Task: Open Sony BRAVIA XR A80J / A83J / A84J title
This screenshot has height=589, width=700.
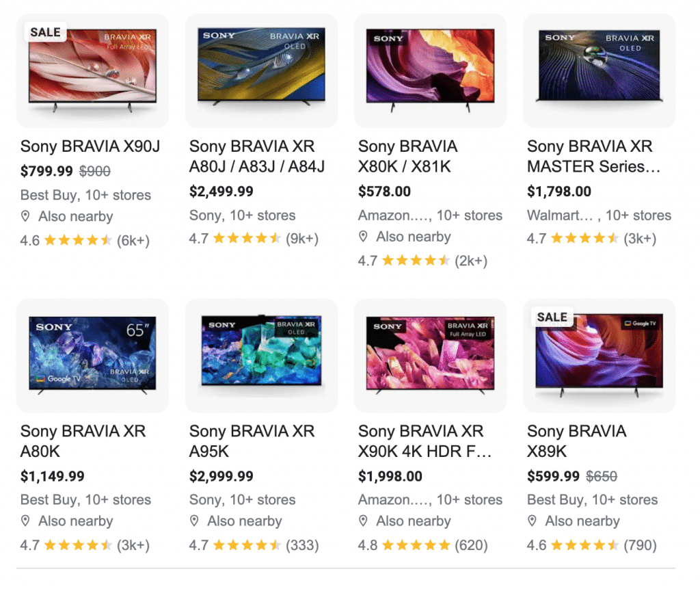Action: 257,157
